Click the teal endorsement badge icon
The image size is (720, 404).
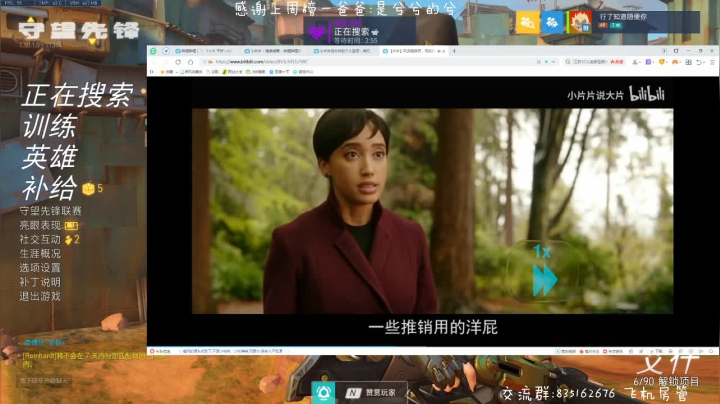(x=323, y=393)
